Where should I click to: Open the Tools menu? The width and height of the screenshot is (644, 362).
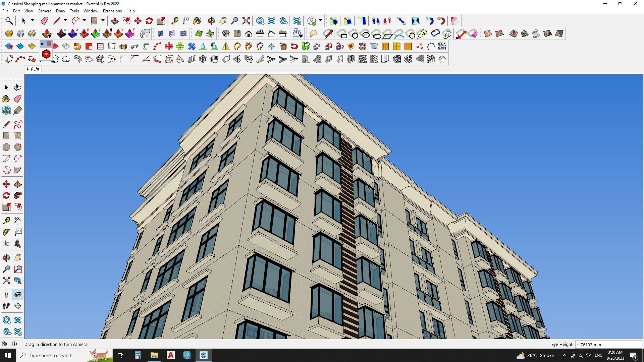74,11
